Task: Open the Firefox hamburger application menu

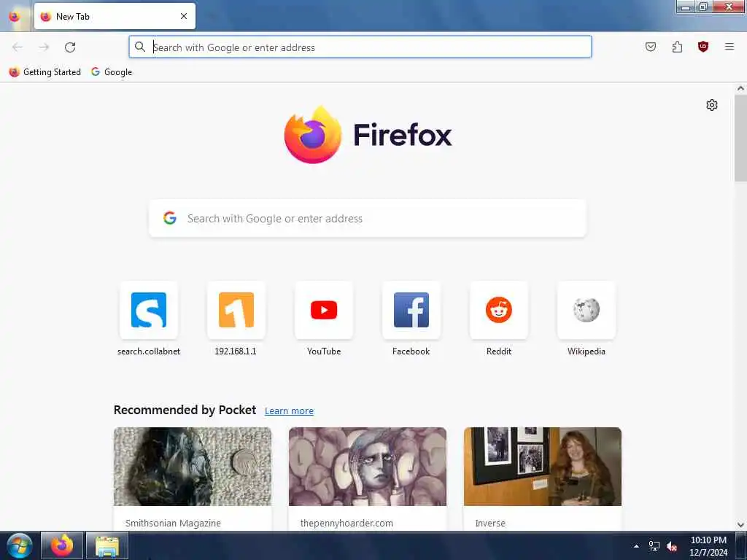Action: [729, 47]
